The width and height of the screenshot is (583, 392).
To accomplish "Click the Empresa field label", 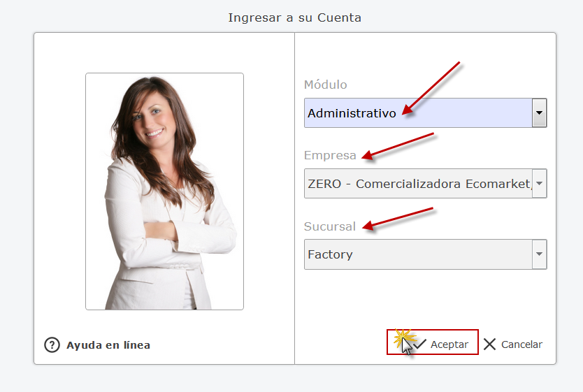I will click(330, 155).
